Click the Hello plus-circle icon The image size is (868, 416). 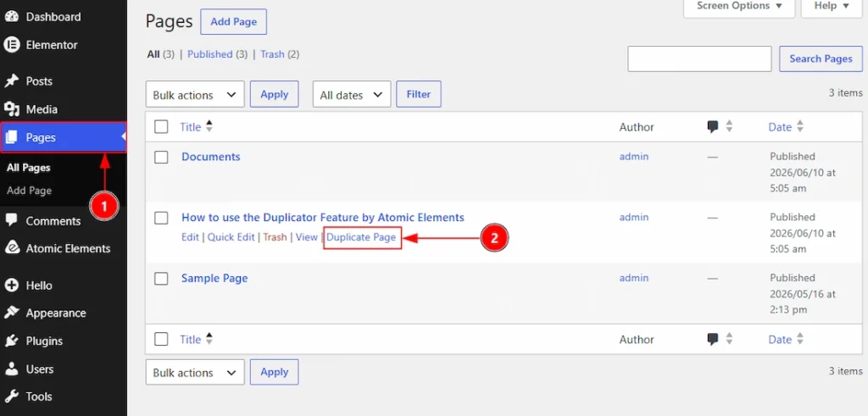click(12, 286)
